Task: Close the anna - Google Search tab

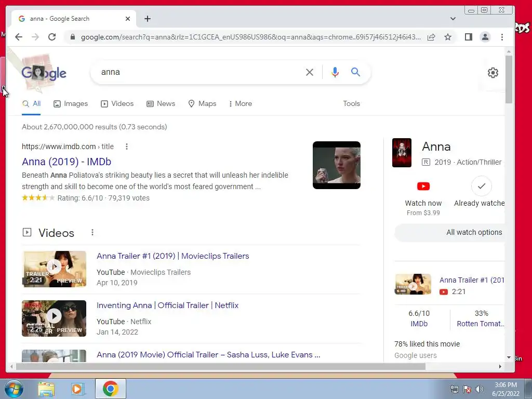Action: point(128,19)
